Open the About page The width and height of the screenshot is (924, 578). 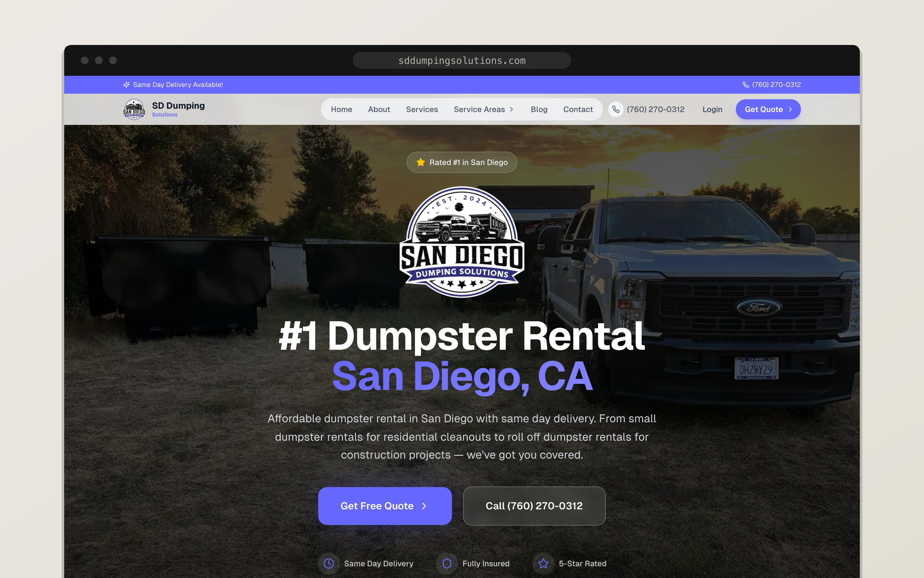pyautogui.click(x=379, y=109)
